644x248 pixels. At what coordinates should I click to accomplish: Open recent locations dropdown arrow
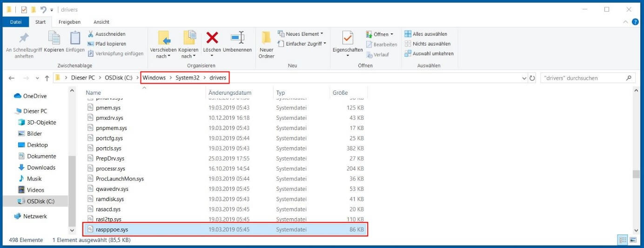(38, 78)
